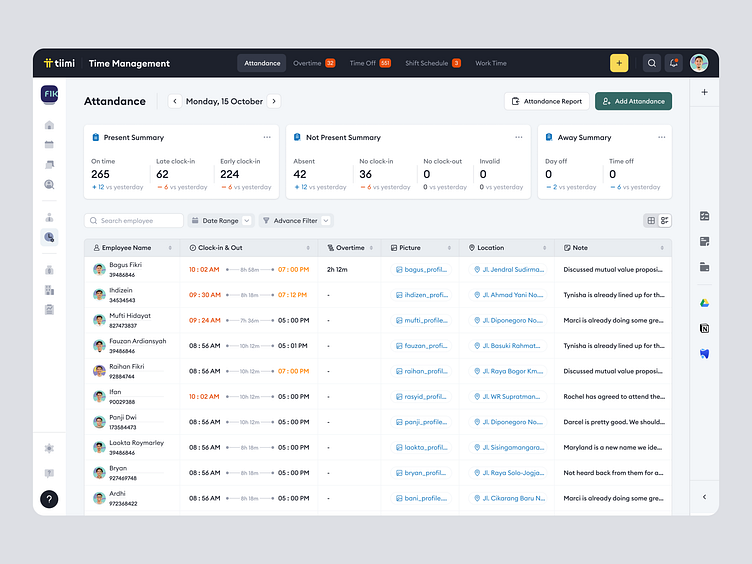The image size is (752, 564).
Task: Open the Google Drive integration icon
Action: pyautogui.click(x=704, y=303)
